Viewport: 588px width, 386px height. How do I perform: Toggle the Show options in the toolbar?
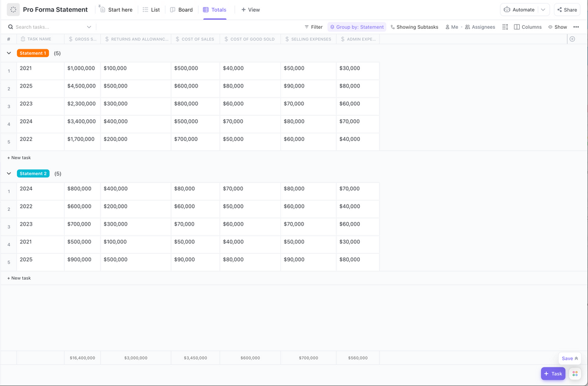(555, 26)
